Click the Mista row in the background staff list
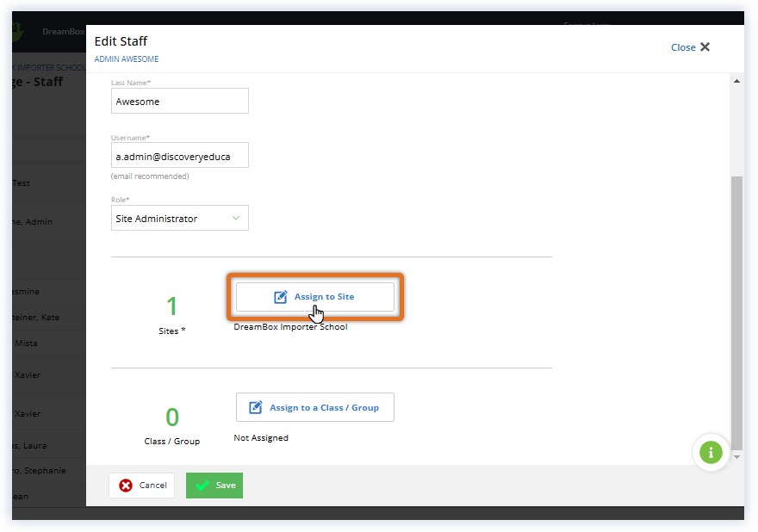 pyautogui.click(x=49, y=343)
